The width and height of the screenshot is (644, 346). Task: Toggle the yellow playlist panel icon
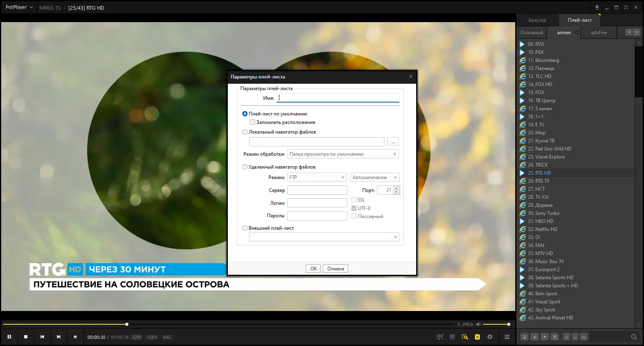tap(477, 337)
